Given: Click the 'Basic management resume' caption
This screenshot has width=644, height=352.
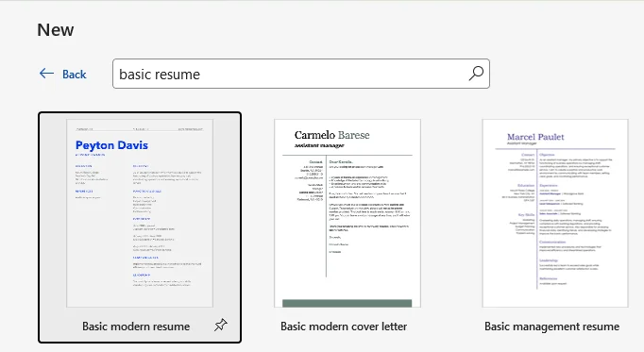Looking at the screenshot, I should [x=552, y=327].
